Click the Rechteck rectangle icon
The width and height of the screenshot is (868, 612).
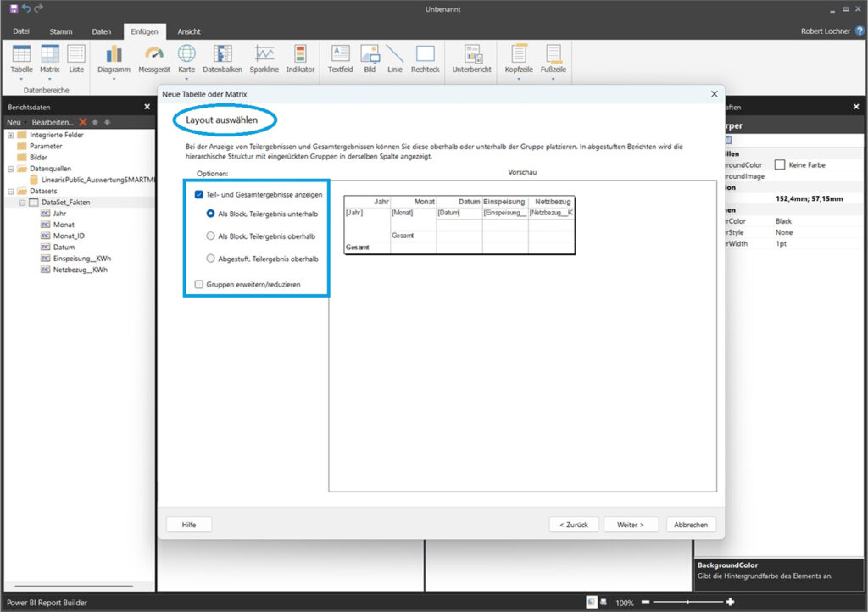(x=425, y=54)
